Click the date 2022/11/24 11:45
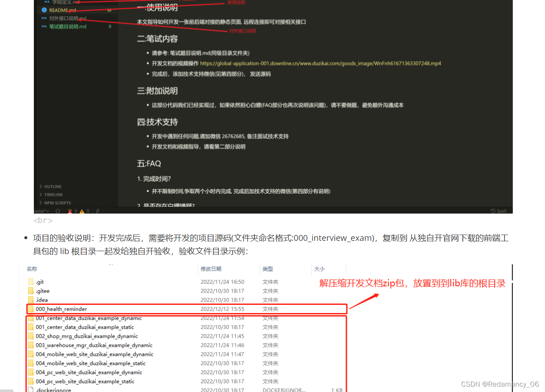 click(x=222, y=336)
